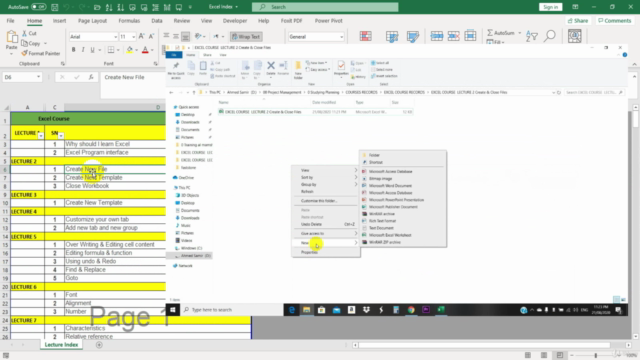This screenshot has height=360, width=640.
Task: Click the zoom slider in status bar
Action: (596, 355)
